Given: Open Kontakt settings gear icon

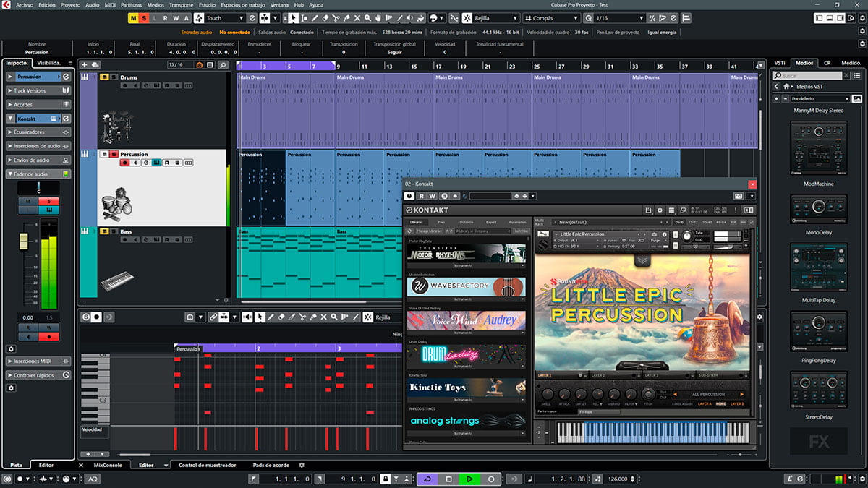Looking at the screenshot, I should [x=660, y=210].
